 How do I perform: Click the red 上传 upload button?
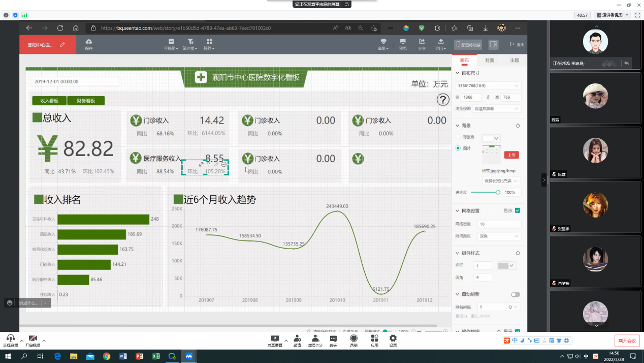pyautogui.click(x=511, y=155)
